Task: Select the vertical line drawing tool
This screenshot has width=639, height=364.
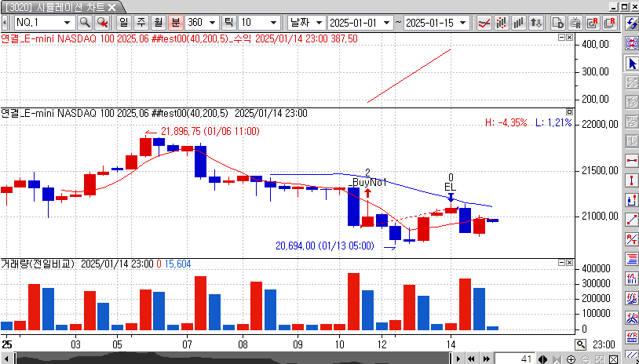Action: pyautogui.click(x=630, y=180)
